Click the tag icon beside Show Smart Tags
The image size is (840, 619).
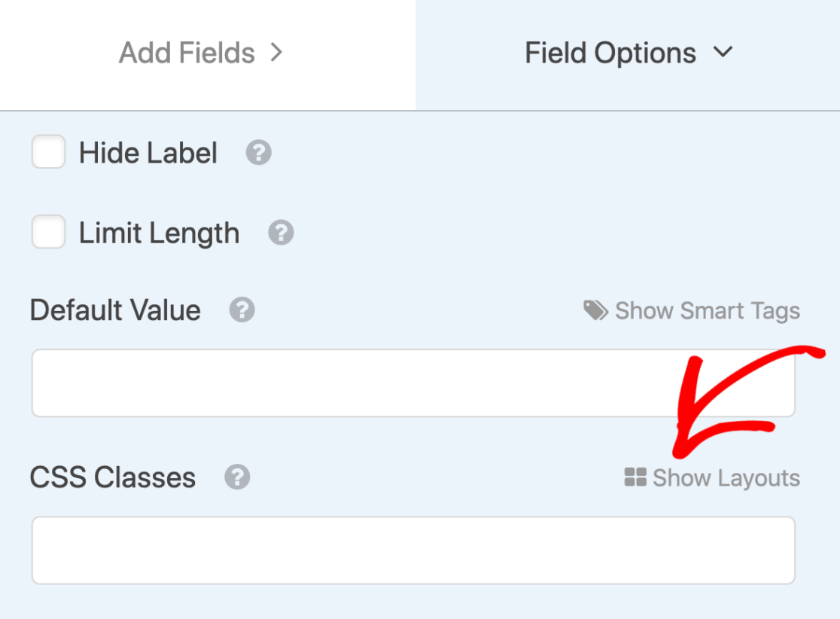pyautogui.click(x=595, y=310)
